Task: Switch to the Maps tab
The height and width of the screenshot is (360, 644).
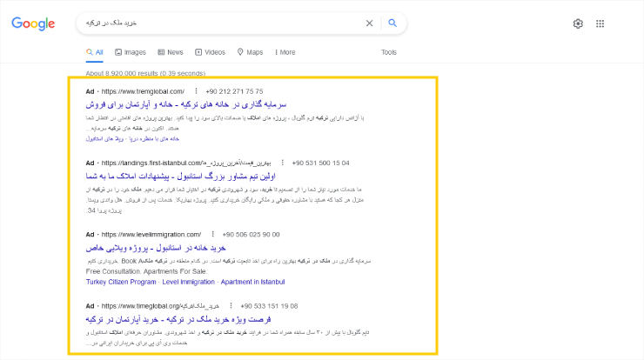Action: point(251,52)
